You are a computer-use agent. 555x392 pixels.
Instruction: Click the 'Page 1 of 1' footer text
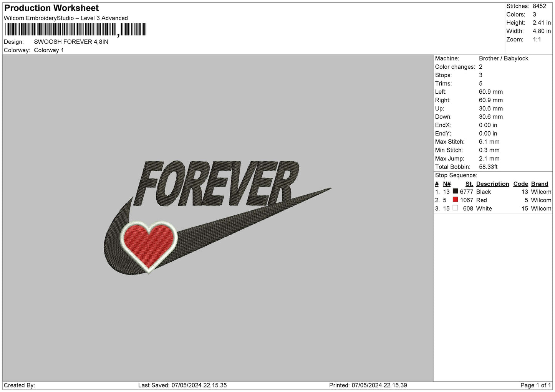pyautogui.click(x=535, y=385)
